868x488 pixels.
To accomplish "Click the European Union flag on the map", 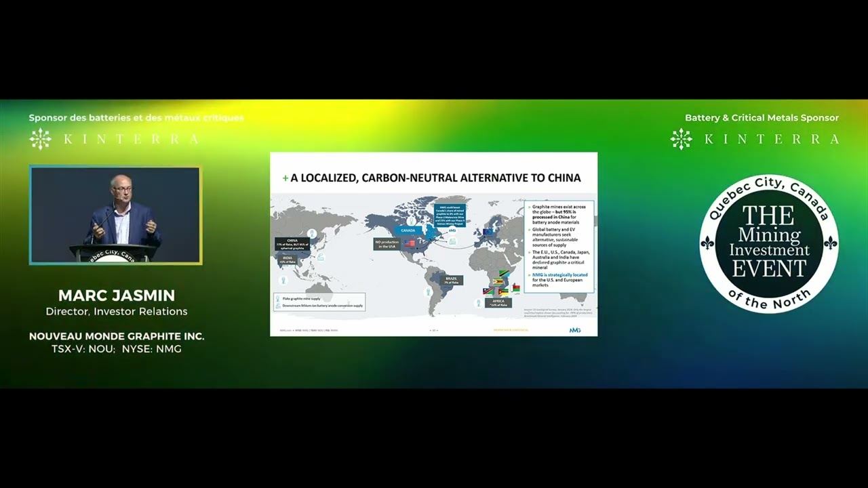I will [488, 232].
